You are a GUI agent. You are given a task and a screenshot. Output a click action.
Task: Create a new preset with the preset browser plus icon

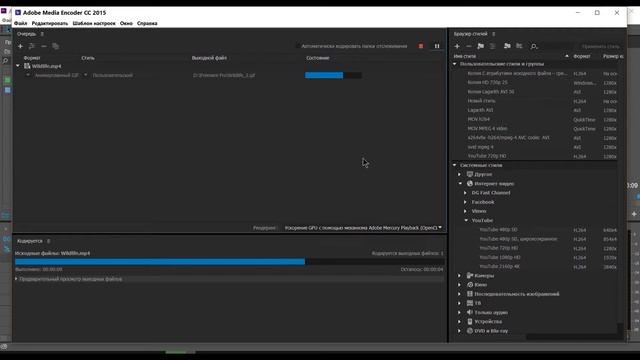point(457,46)
